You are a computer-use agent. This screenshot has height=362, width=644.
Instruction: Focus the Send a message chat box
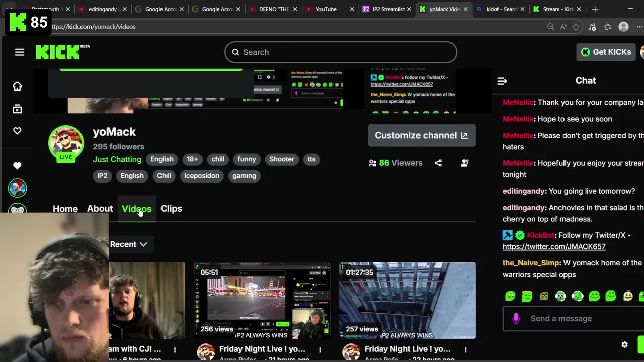point(574,318)
